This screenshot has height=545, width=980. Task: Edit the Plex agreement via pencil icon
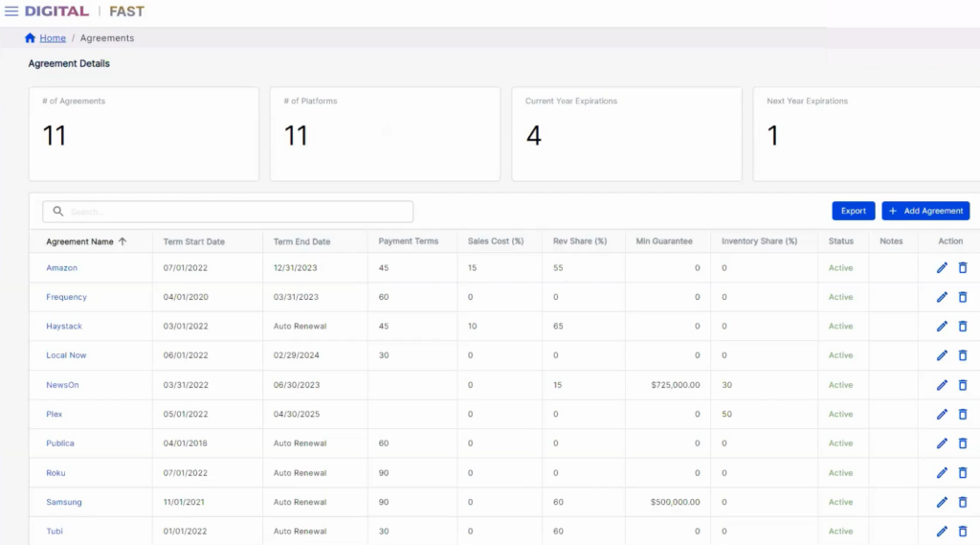pos(942,414)
